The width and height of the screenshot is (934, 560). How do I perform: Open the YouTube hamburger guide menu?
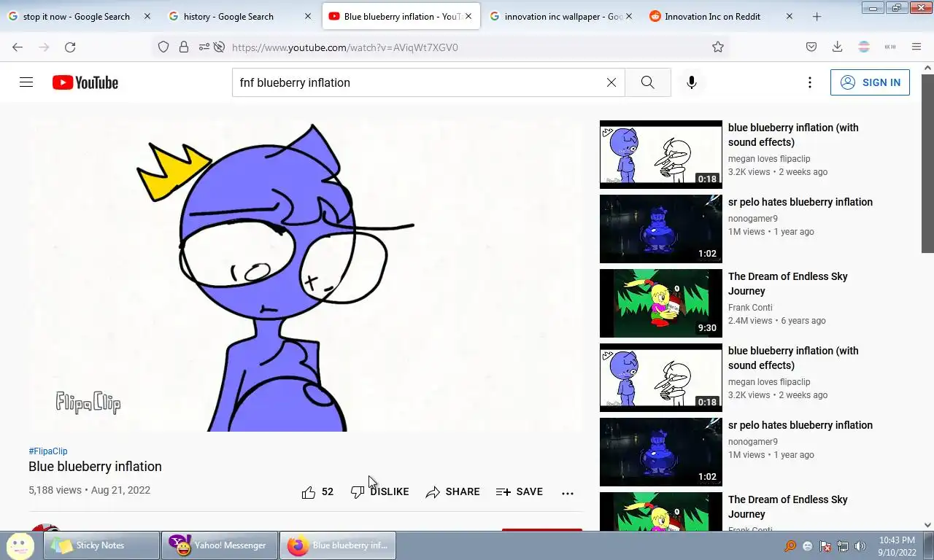pyautogui.click(x=26, y=82)
